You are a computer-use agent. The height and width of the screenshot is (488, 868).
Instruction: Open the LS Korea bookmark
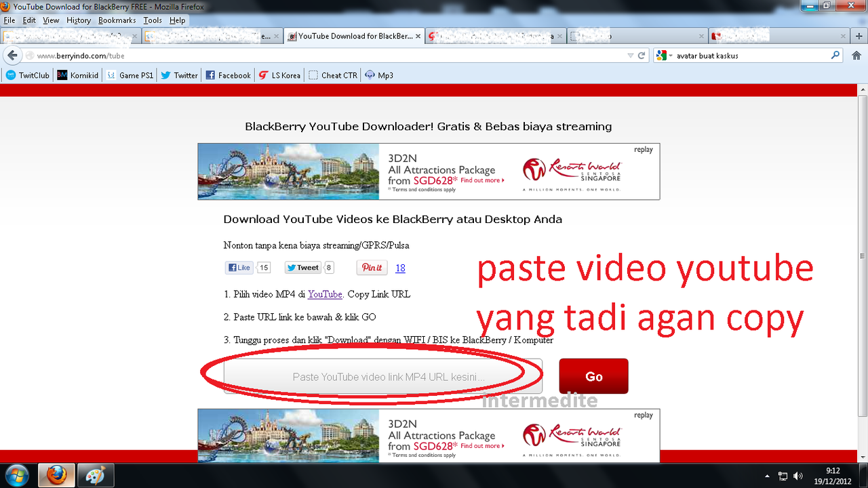click(279, 75)
